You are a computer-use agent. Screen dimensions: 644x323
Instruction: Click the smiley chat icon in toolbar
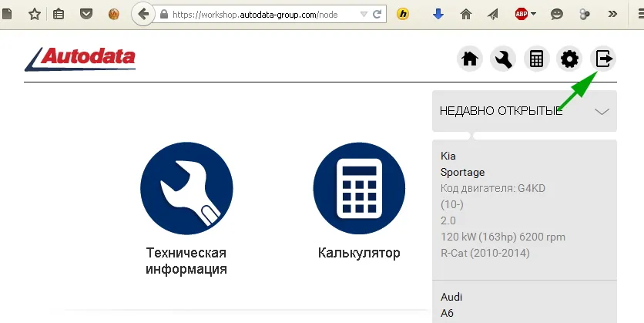(x=556, y=15)
